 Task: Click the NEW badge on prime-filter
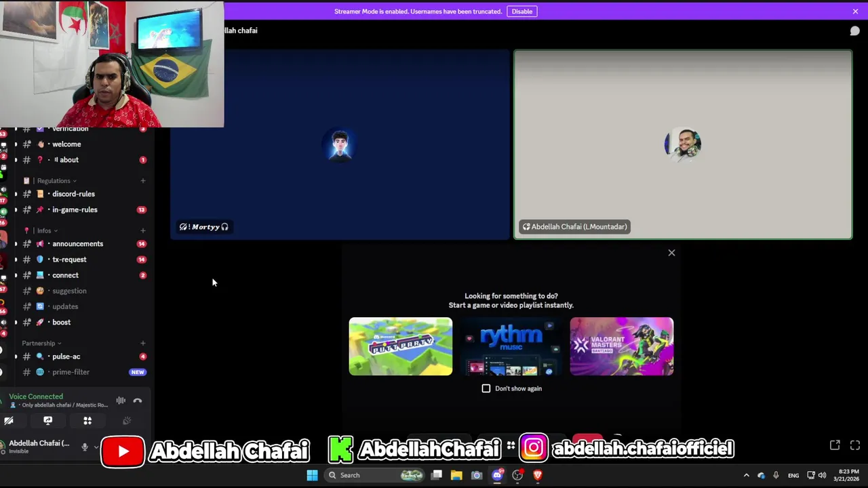[138, 372]
